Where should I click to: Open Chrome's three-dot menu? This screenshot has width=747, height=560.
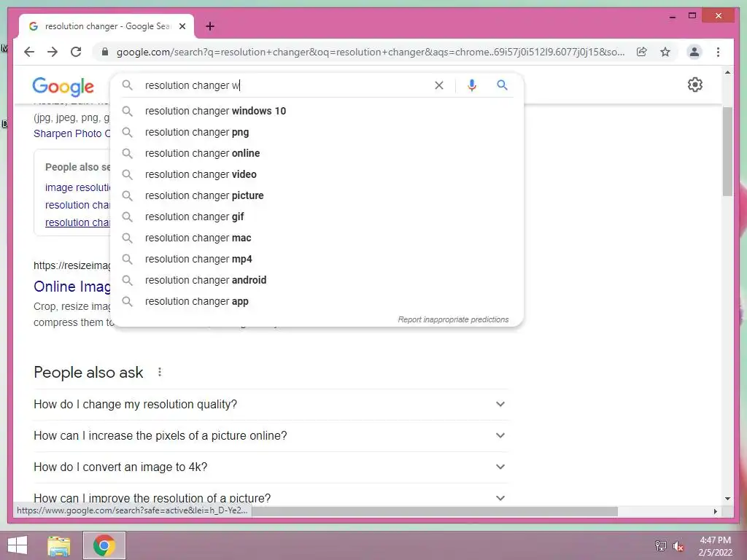(718, 52)
